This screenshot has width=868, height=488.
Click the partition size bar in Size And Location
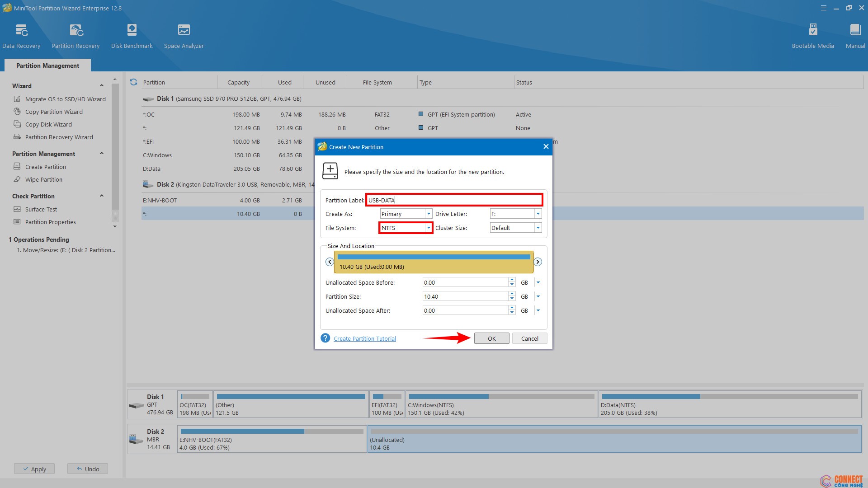pos(434,262)
